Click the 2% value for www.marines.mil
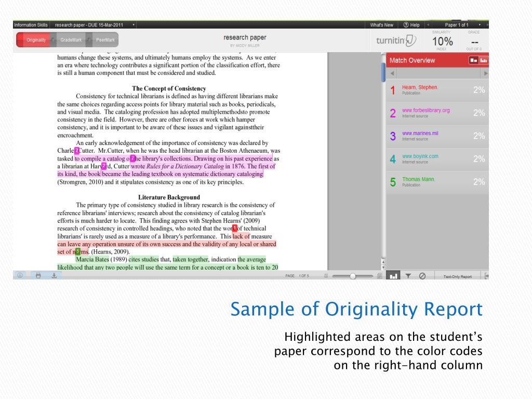This screenshot has height=399, width=532. (x=479, y=136)
